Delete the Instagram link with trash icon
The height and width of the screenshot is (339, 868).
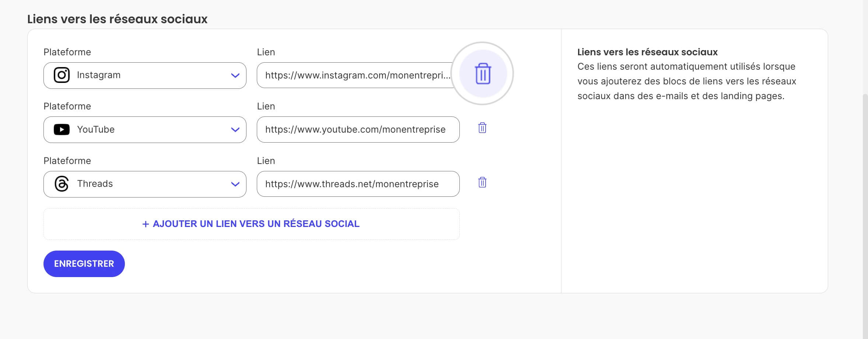(483, 74)
